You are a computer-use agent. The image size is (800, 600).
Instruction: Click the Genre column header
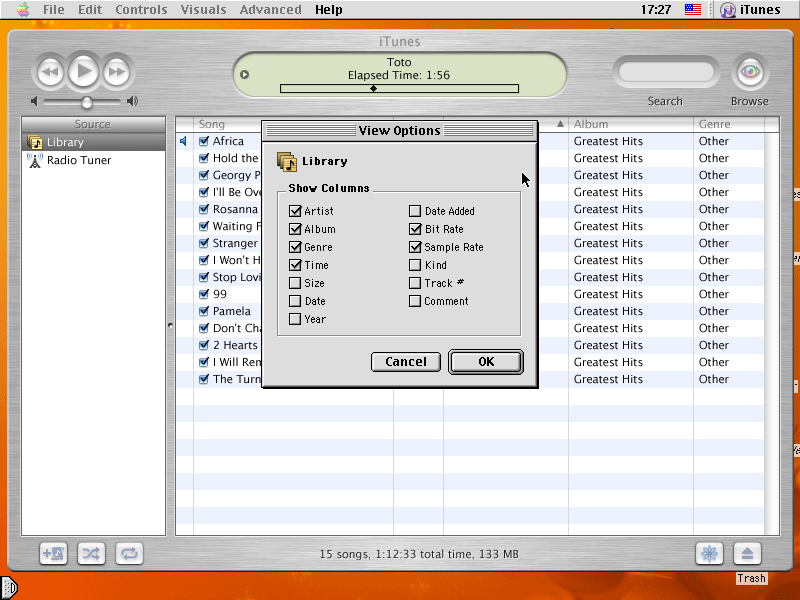[729, 124]
